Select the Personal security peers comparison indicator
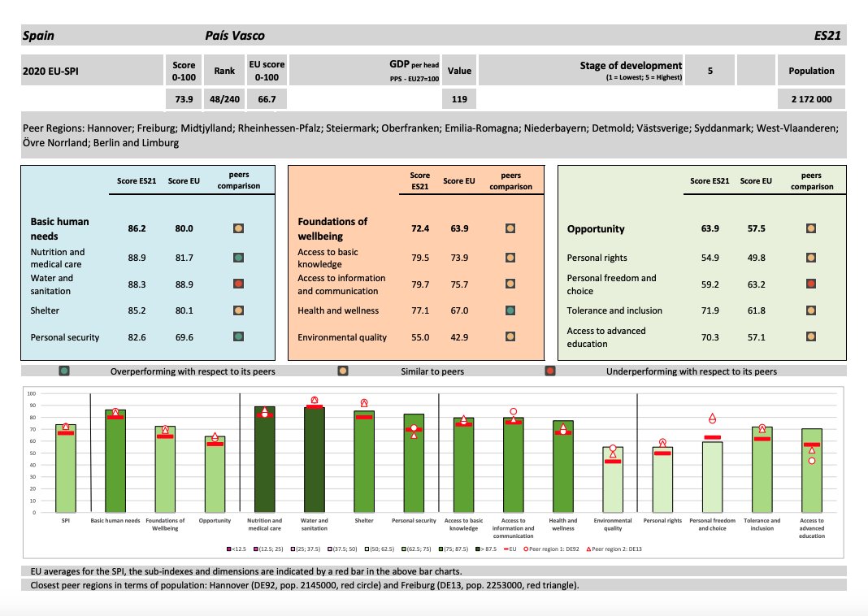868x616 pixels. click(x=239, y=336)
